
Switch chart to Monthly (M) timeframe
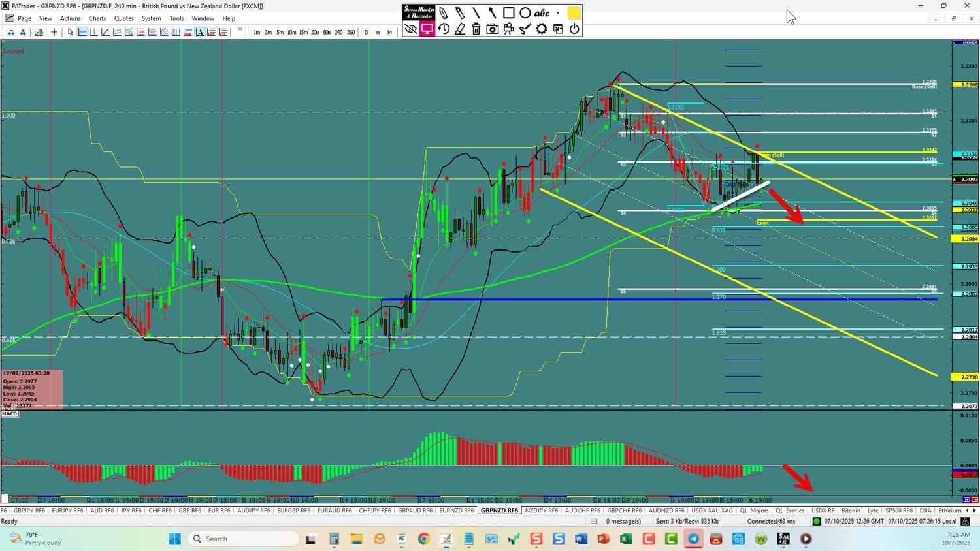(390, 32)
